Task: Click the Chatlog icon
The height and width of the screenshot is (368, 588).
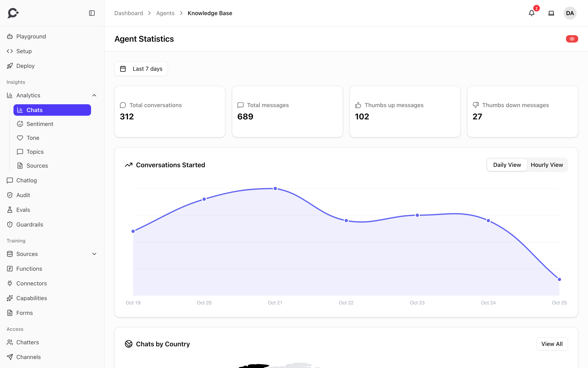Action: 10,180
